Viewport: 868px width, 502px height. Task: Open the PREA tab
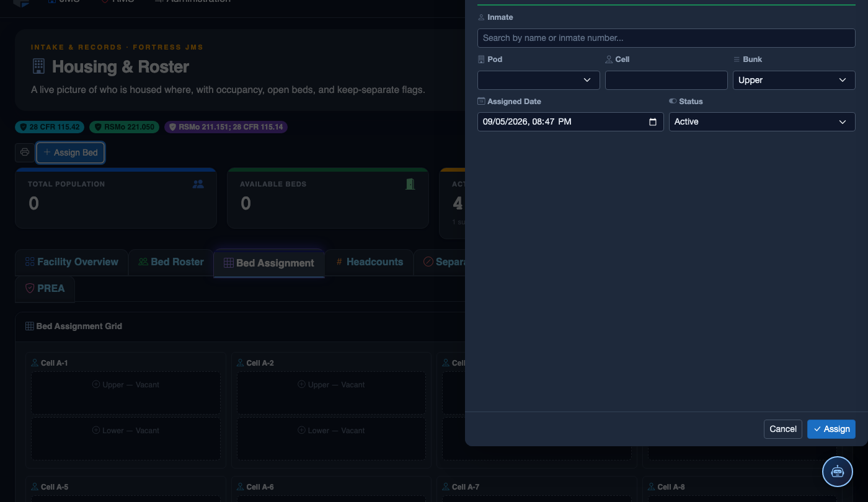coord(45,288)
